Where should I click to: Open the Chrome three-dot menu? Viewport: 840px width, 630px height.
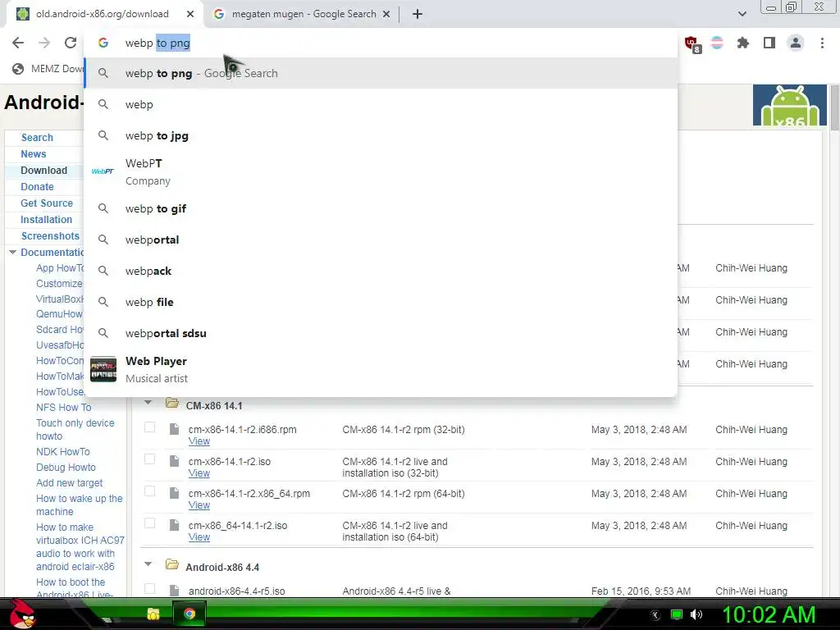822,43
